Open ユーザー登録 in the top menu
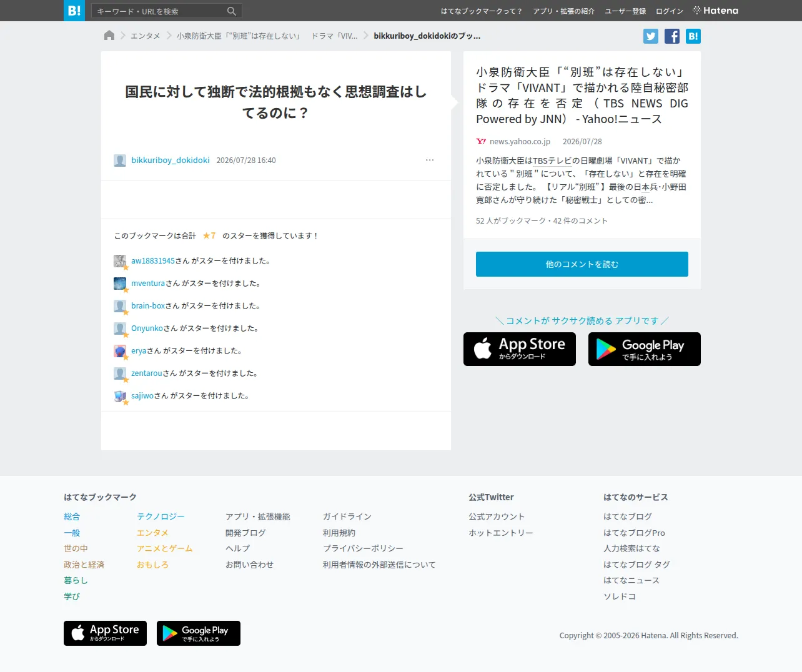The height and width of the screenshot is (672, 802). [x=625, y=11]
